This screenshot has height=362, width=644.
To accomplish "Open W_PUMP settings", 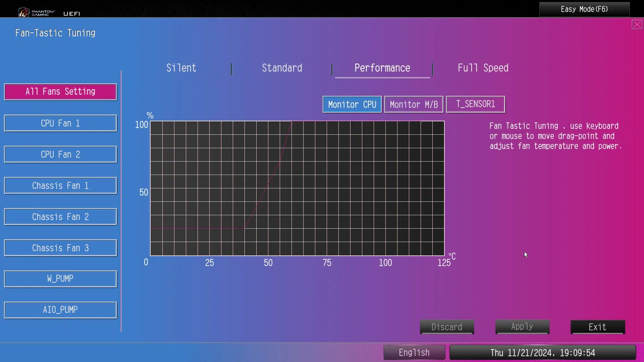I will (x=60, y=279).
